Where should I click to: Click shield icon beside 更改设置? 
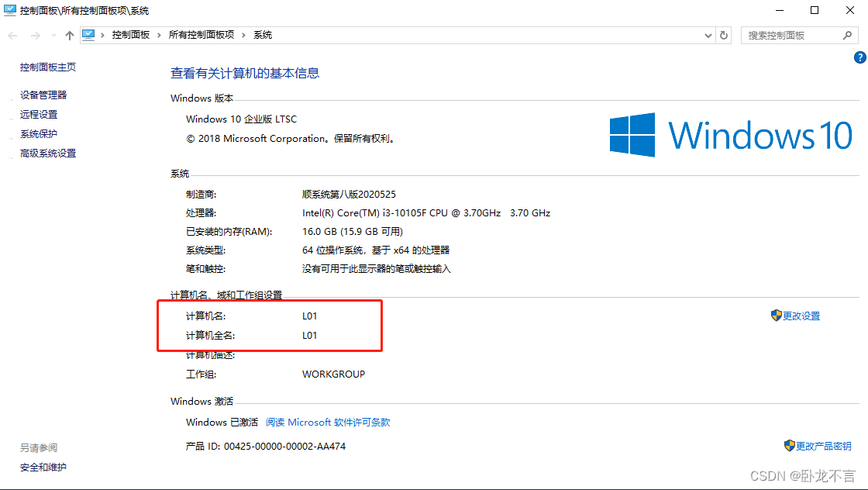776,315
